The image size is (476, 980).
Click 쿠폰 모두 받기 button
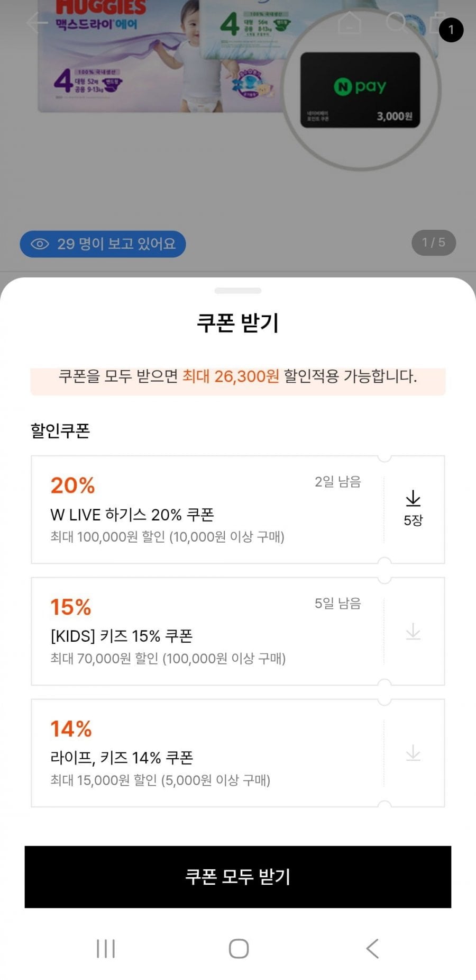tap(238, 877)
